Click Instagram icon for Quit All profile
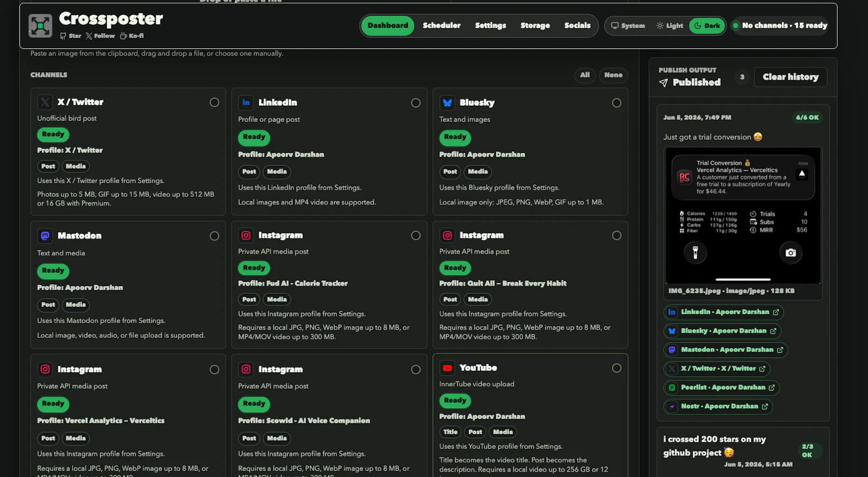 (447, 235)
